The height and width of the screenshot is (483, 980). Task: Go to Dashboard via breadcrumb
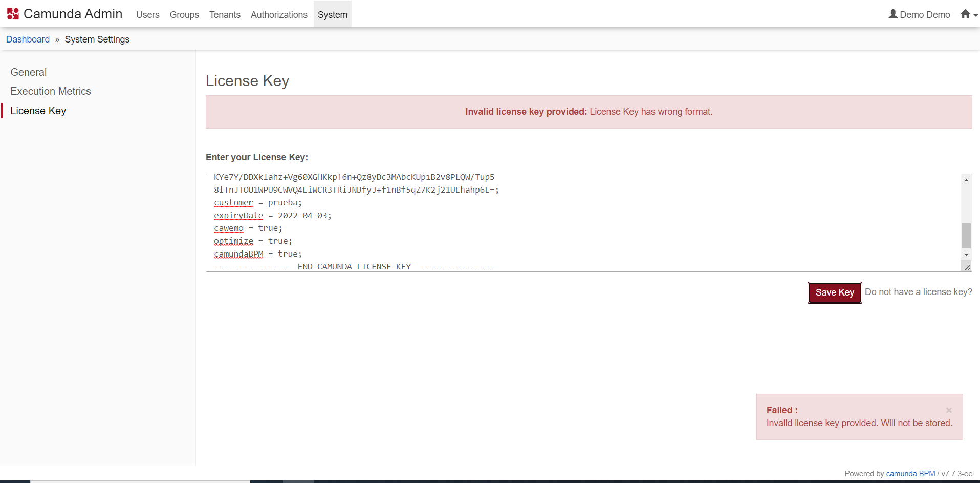click(x=28, y=39)
